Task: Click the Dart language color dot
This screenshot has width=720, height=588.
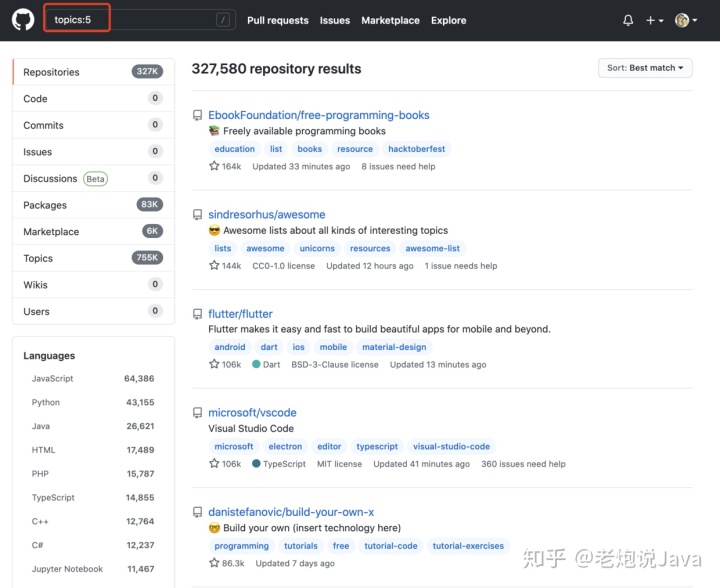Action: point(256,364)
